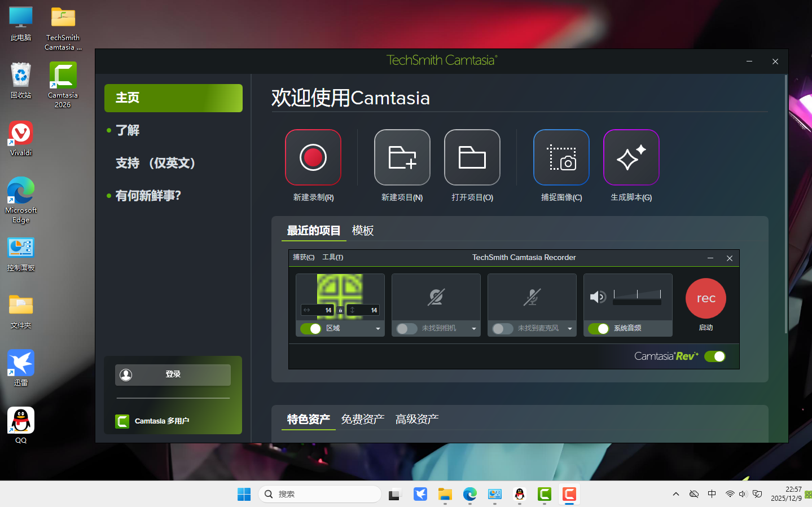The width and height of the screenshot is (812, 507).
Task: Capture an image using 捕捉图像 icon
Action: [561, 157]
